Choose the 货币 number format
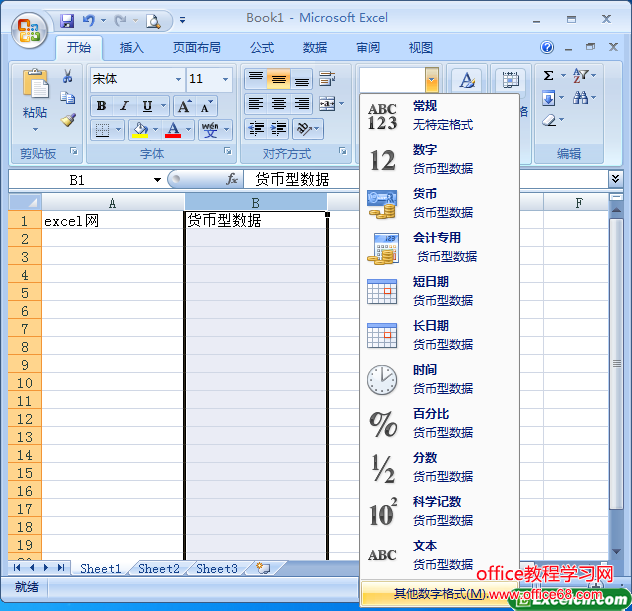 point(439,204)
